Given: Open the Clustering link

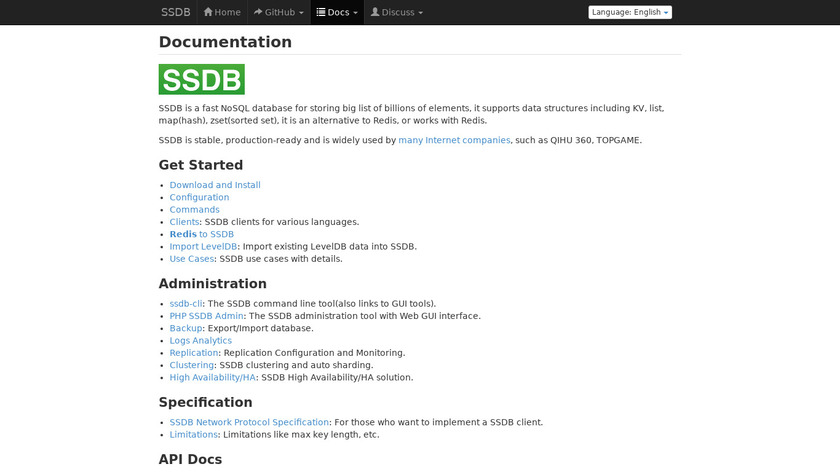Looking at the screenshot, I should [x=191, y=365].
